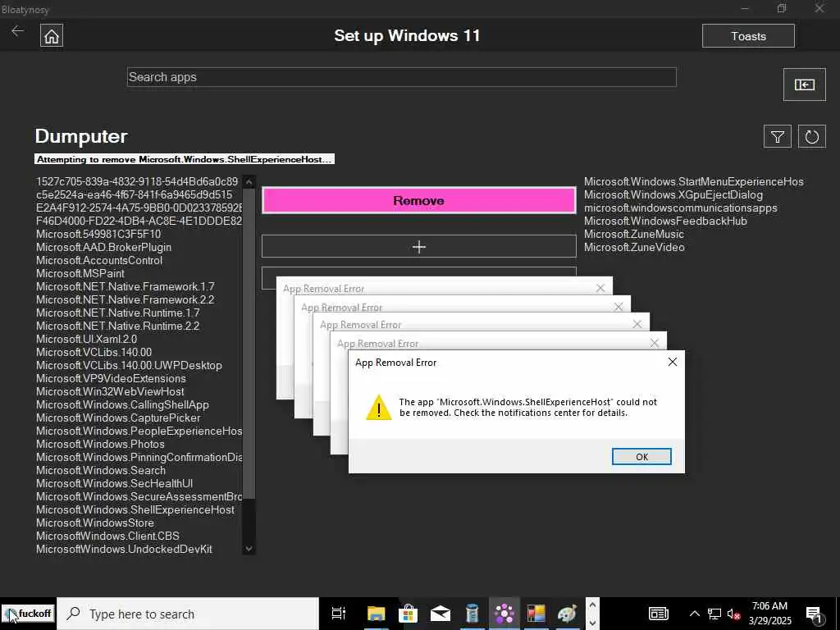The width and height of the screenshot is (840, 630).
Task: Refresh the app list with the reload icon
Action: (x=811, y=137)
